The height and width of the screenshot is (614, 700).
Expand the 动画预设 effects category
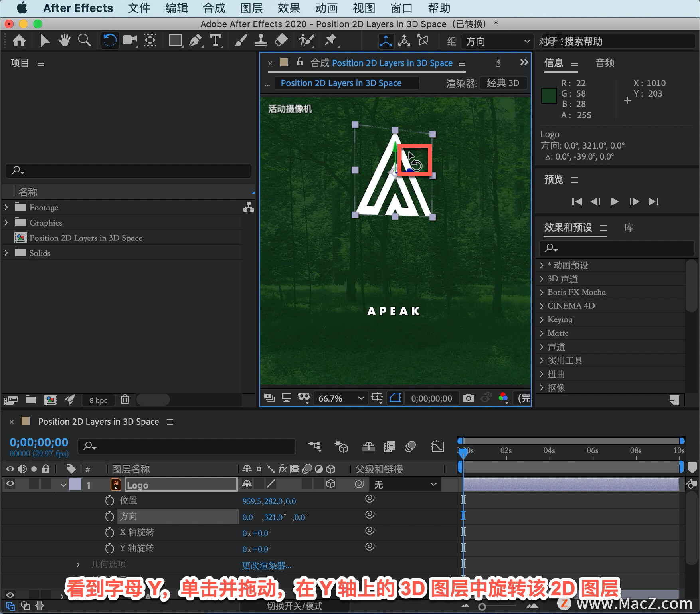pyautogui.click(x=542, y=265)
